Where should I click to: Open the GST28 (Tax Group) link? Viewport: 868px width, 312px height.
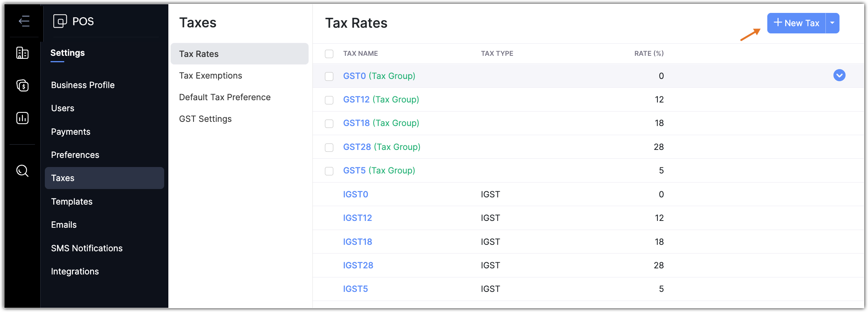(382, 147)
